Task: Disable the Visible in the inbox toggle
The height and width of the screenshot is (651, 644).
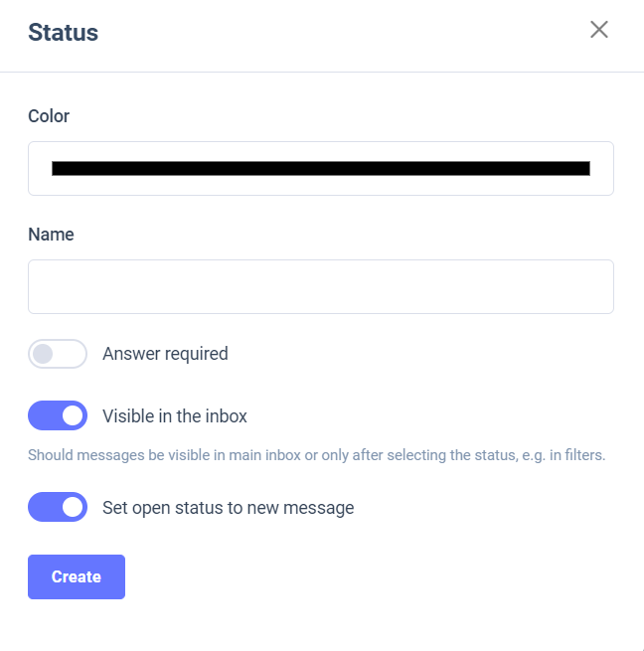Action: click(x=58, y=415)
